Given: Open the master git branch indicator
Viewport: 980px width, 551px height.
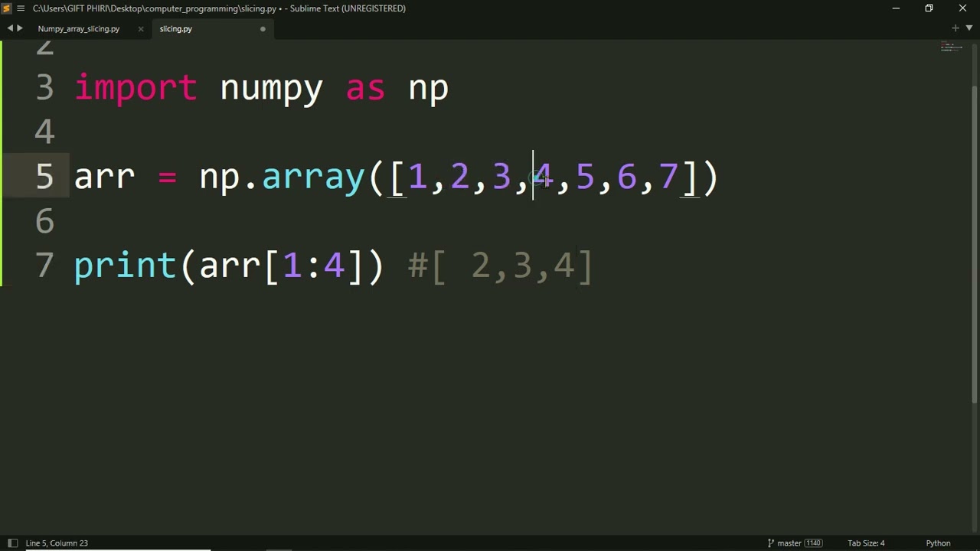Looking at the screenshot, I should click(x=784, y=543).
